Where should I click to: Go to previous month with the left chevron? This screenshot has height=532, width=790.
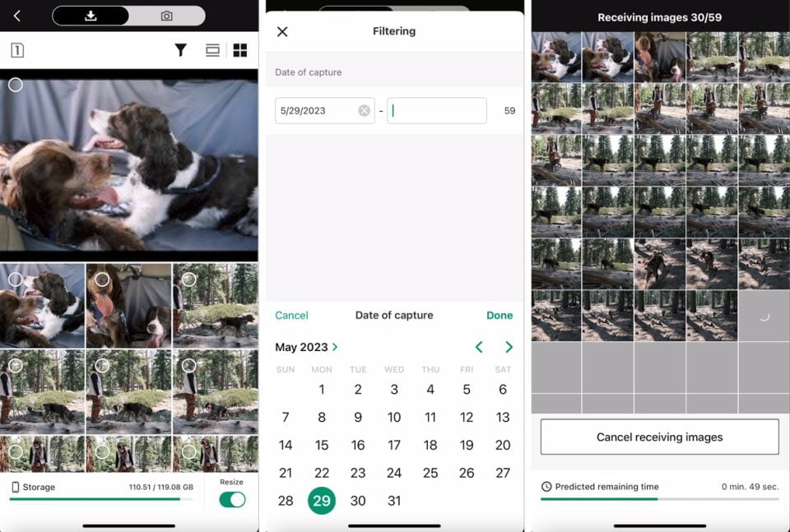(480, 347)
